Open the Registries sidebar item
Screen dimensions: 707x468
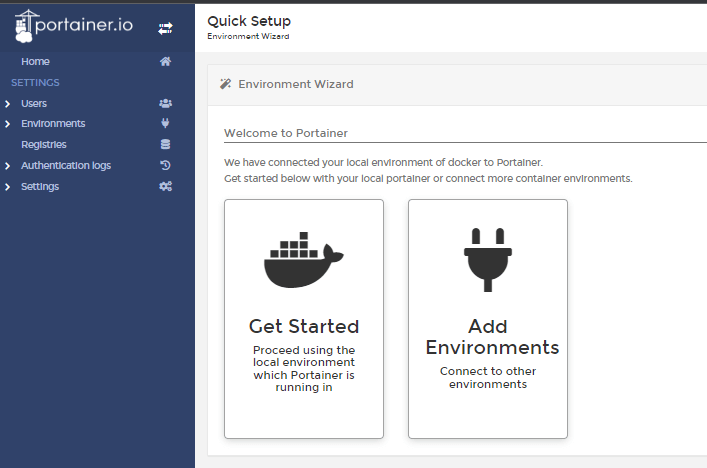[44, 144]
